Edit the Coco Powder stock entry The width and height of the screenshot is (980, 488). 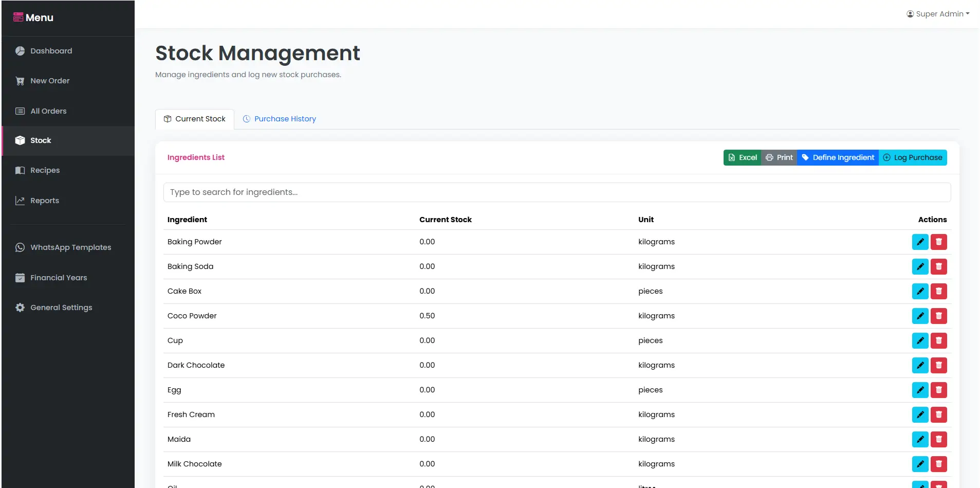click(920, 316)
